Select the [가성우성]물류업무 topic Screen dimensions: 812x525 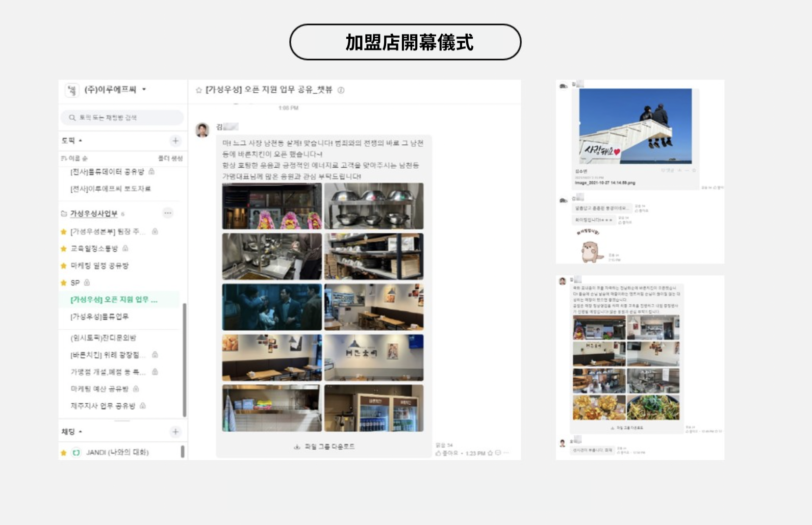(x=99, y=317)
